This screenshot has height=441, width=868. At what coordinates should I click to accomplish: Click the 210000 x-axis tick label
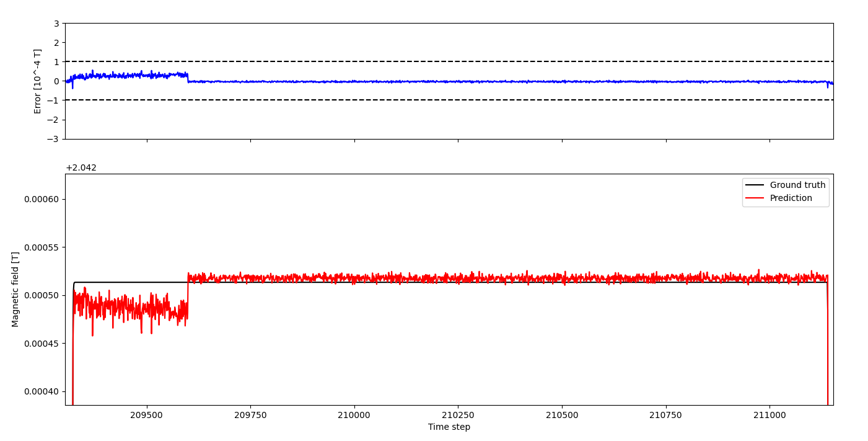tap(354, 414)
